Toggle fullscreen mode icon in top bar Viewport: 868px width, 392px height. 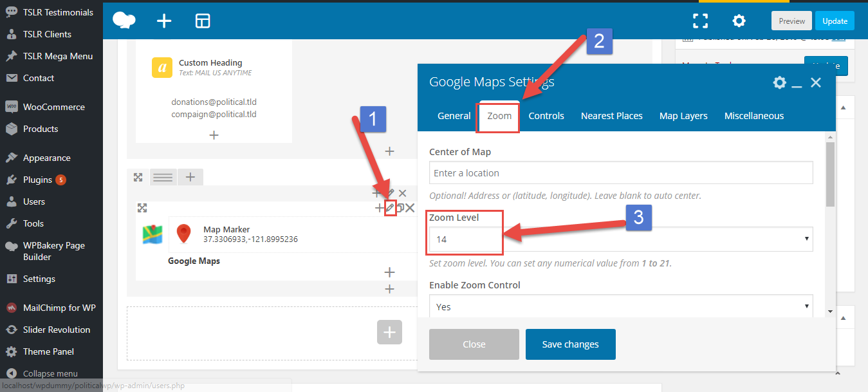pyautogui.click(x=700, y=21)
